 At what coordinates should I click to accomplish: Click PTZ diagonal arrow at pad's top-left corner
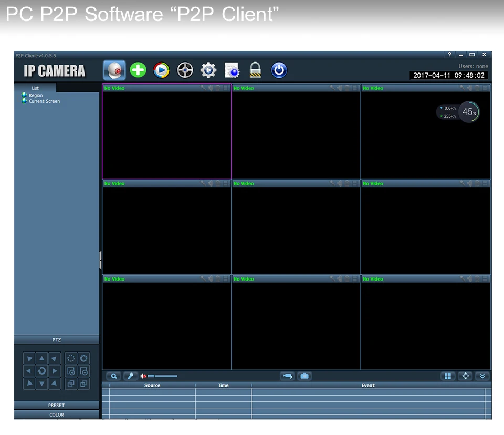point(29,358)
